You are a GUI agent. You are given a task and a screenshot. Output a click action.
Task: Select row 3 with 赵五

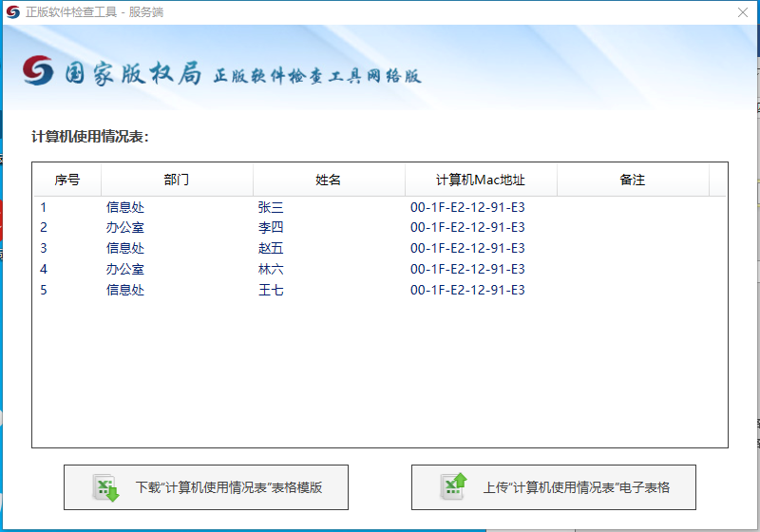pyautogui.click(x=379, y=248)
